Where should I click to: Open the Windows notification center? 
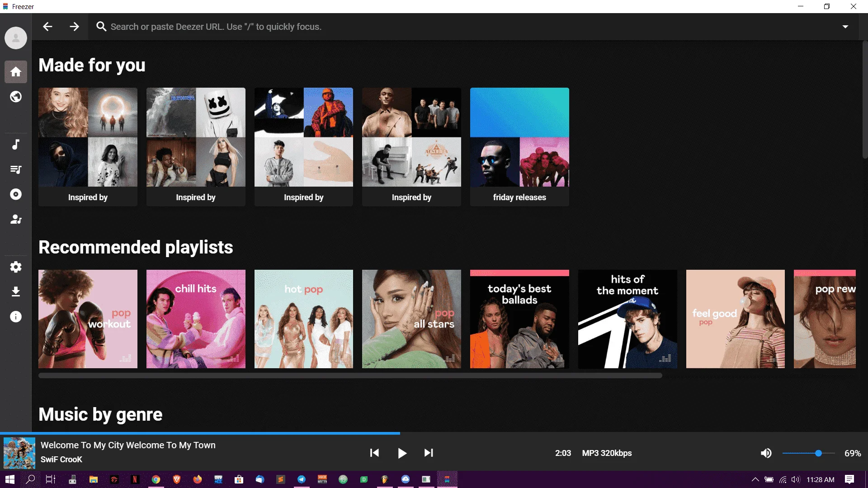[x=849, y=479]
